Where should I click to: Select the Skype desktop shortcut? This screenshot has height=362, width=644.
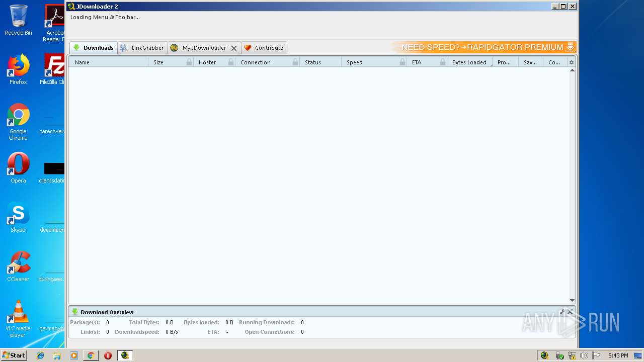pos(18,217)
